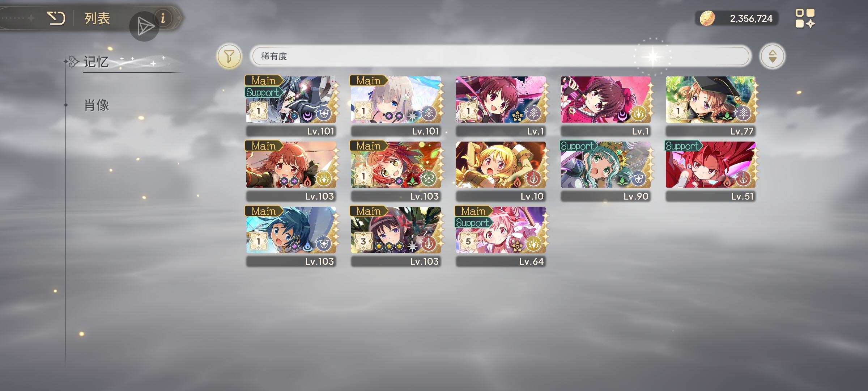Click shield icon on blue-haired Lv.103 card

[323, 244]
